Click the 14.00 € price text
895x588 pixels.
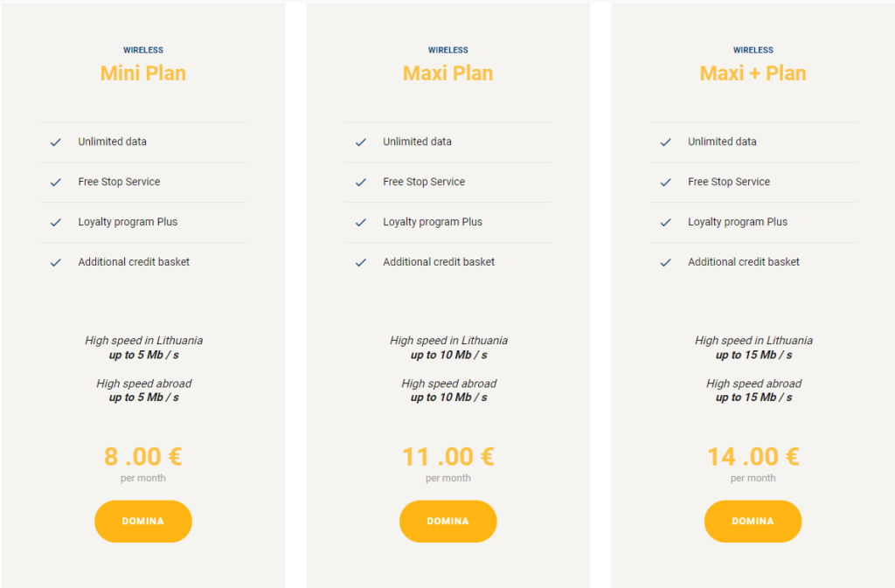click(753, 456)
